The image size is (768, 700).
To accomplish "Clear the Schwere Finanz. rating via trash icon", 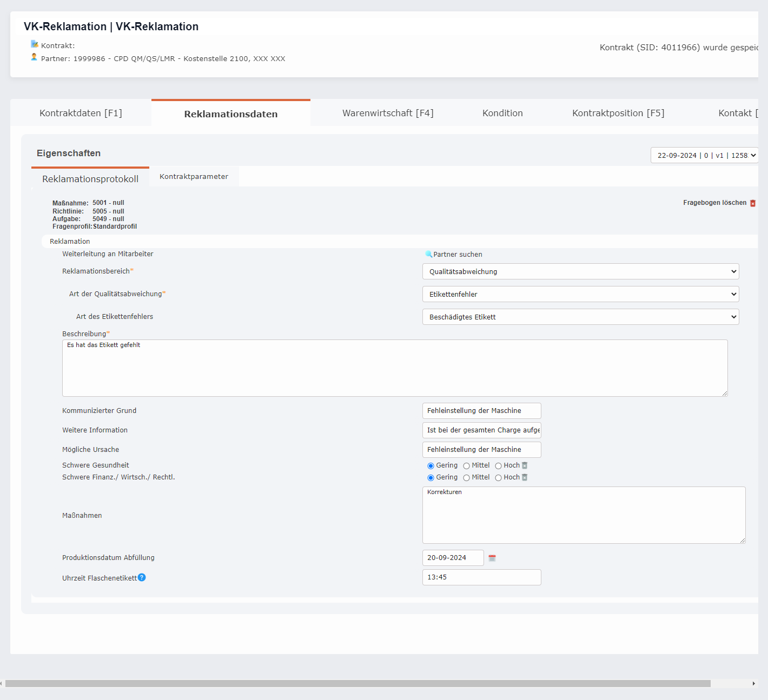I will coord(525,477).
